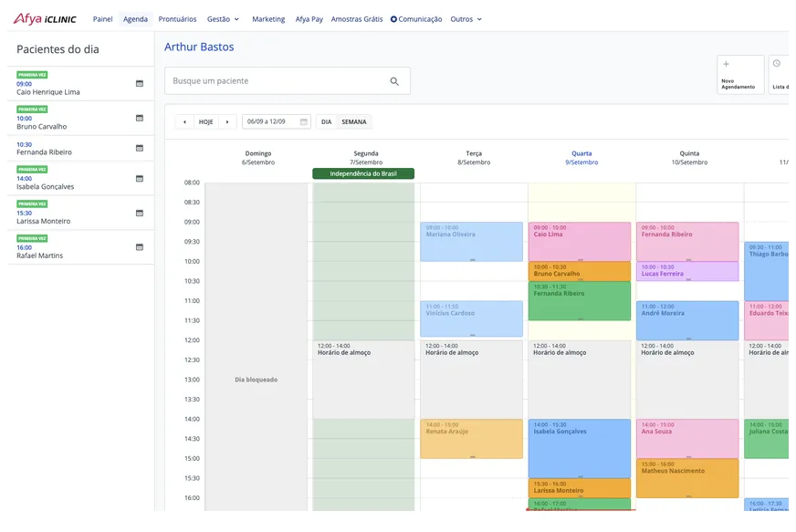This screenshot has width=796, height=532.
Task: Open calendar icon for Larissa Monteiro patient row
Action: pyautogui.click(x=140, y=213)
